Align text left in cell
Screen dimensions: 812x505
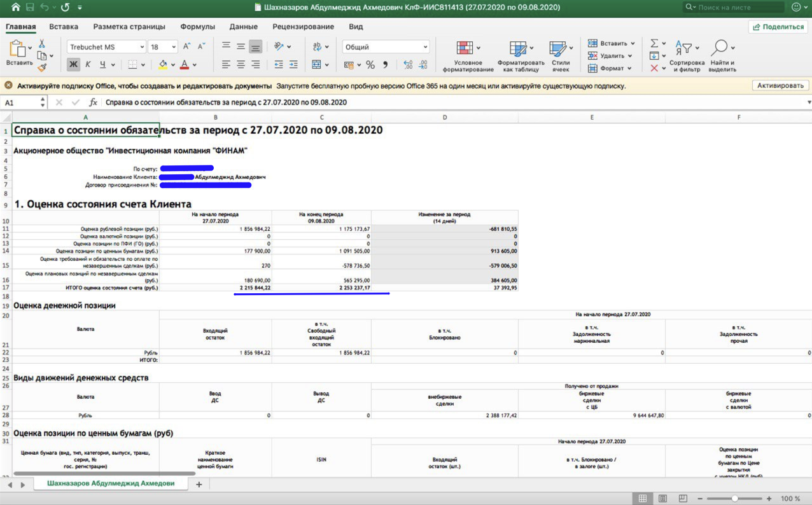(226, 64)
